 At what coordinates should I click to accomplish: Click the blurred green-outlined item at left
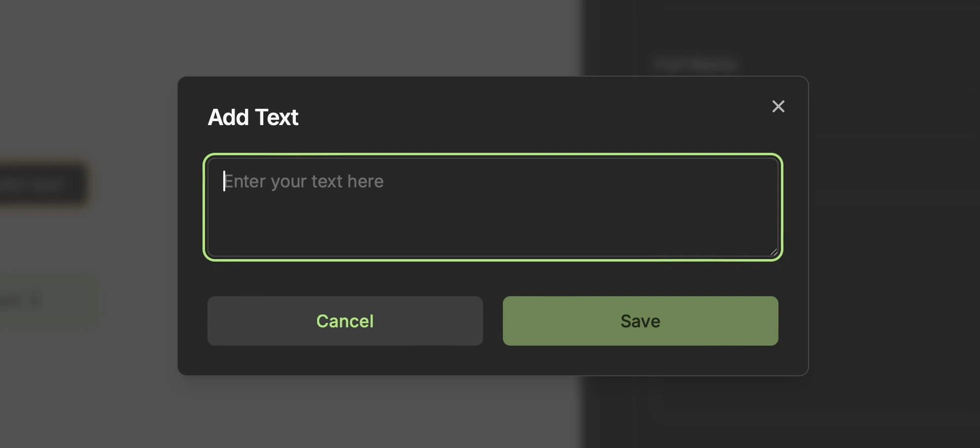click(47, 300)
